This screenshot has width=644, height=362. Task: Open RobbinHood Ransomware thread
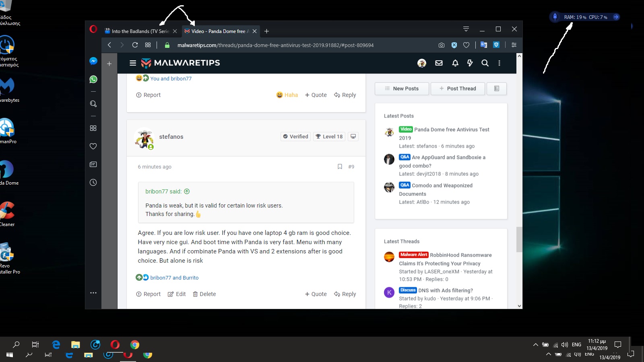pos(445,259)
